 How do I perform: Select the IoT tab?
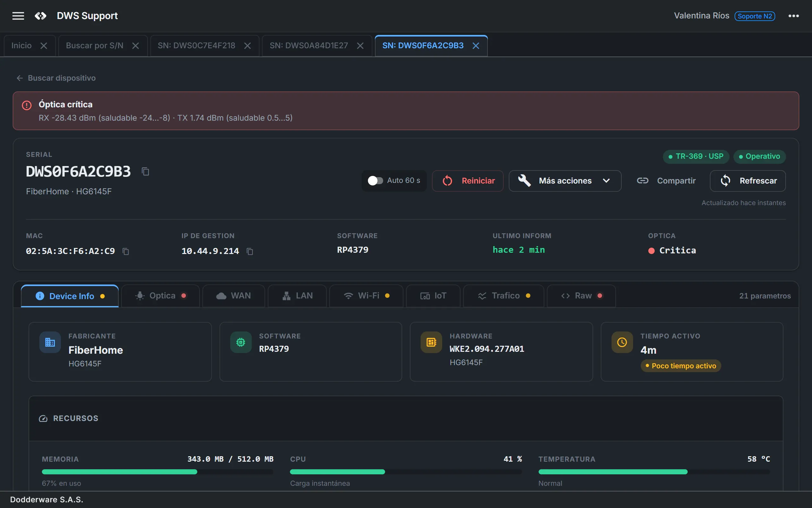(x=433, y=296)
